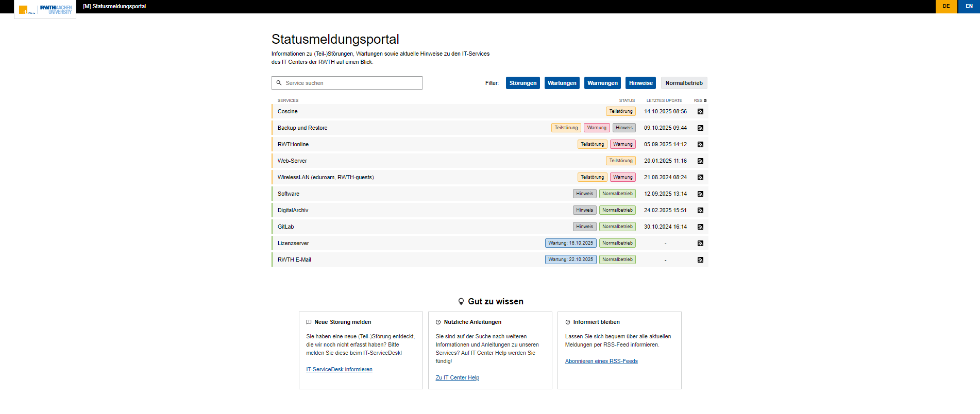The image size is (980, 414).
Task: Open the RSS feed for Backup und Restore
Action: 700,128
